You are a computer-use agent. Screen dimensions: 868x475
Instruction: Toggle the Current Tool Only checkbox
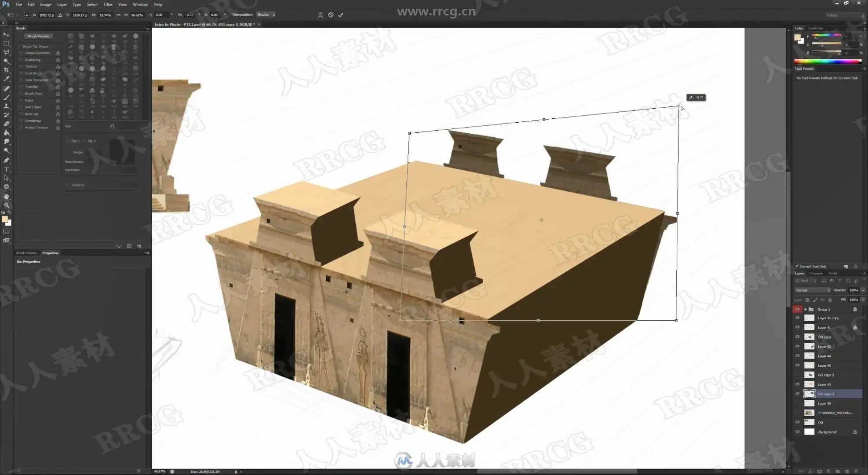click(797, 266)
